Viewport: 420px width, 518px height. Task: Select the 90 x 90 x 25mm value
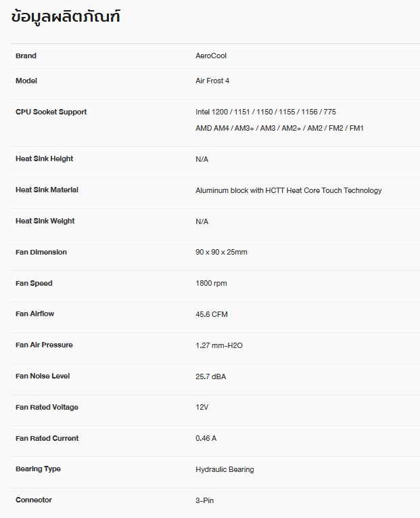coord(221,253)
